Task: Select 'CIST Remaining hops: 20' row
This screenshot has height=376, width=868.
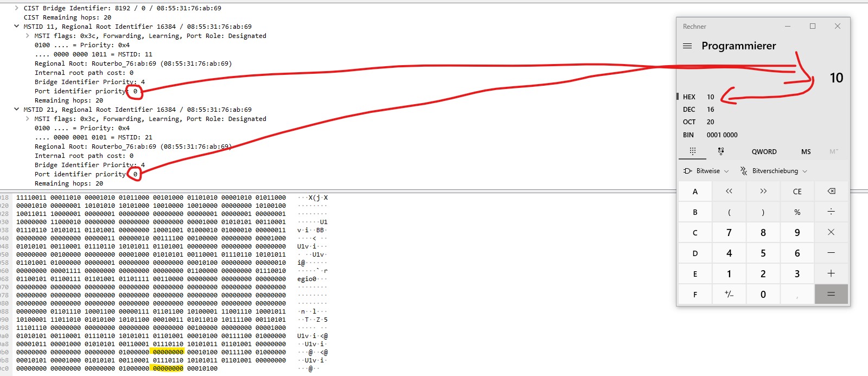Action: click(67, 17)
